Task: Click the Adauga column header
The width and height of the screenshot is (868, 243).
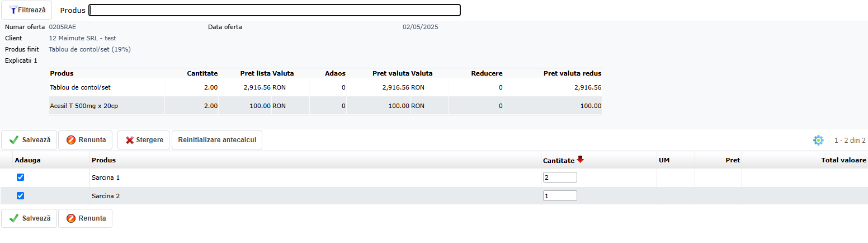Action: [28, 160]
